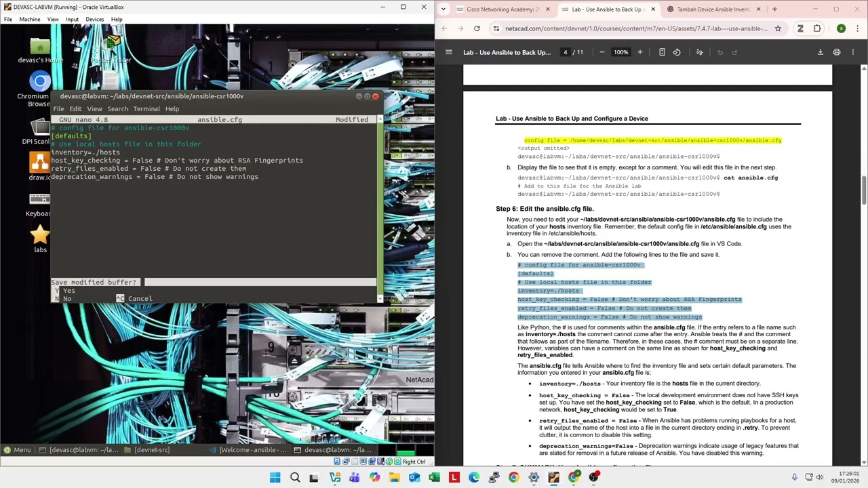This screenshot has width=868, height=488.
Task: Click the terminal window scrollbar
Action: [380, 209]
